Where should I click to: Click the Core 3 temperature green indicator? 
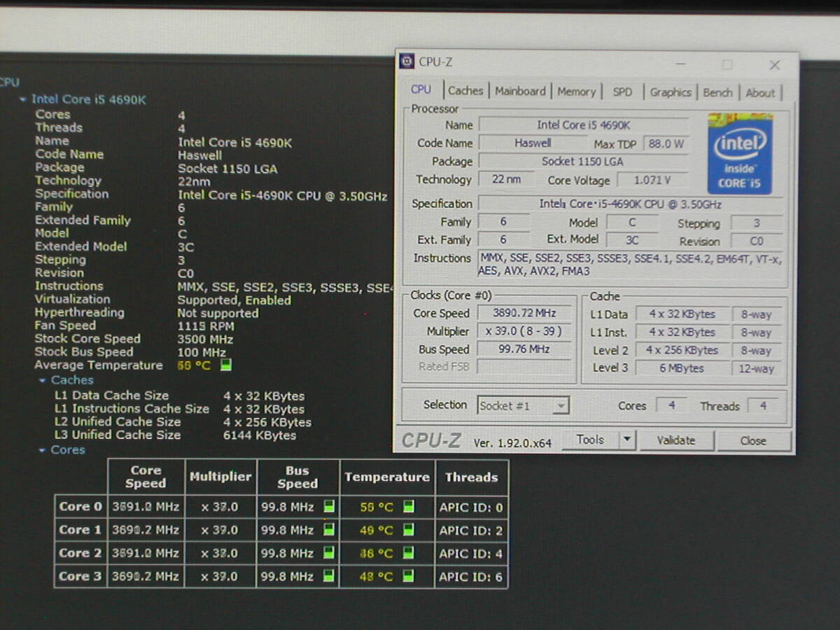[x=408, y=576]
